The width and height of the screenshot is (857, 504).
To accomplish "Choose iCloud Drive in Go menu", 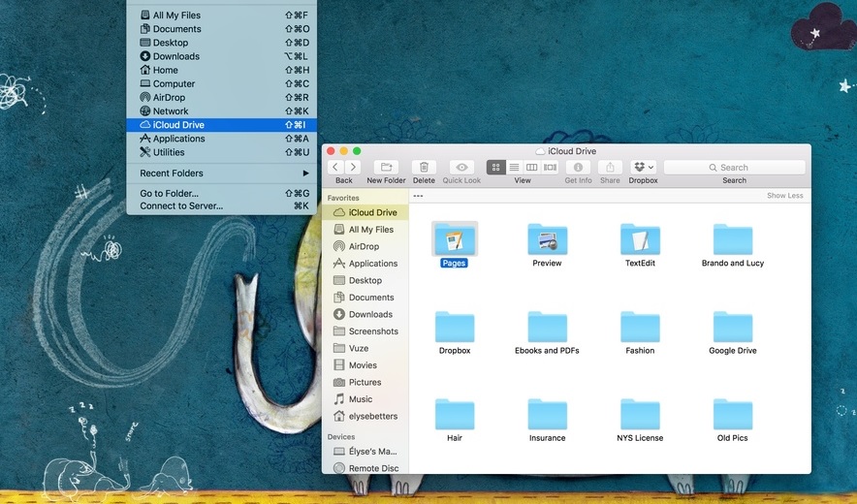I will point(221,125).
